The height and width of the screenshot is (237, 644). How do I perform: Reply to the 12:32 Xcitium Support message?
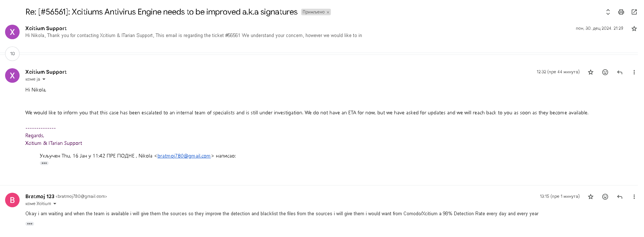pos(620,72)
